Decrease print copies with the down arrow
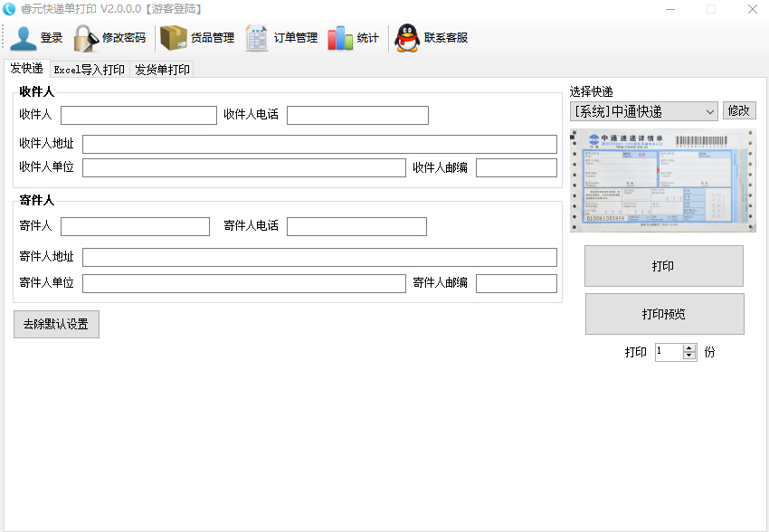The width and height of the screenshot is (769, 532). [689, 356]
